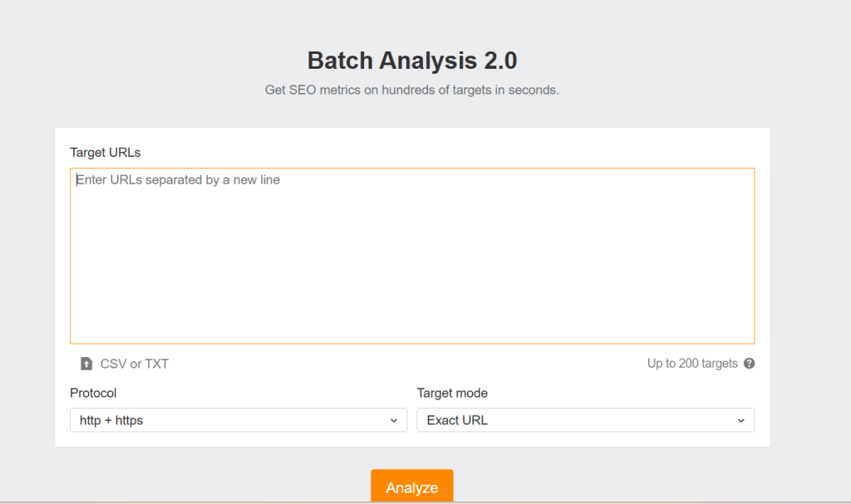Select the Exact URL value text
The height and width of the screenshot is (504, 851).
point(457,420)
